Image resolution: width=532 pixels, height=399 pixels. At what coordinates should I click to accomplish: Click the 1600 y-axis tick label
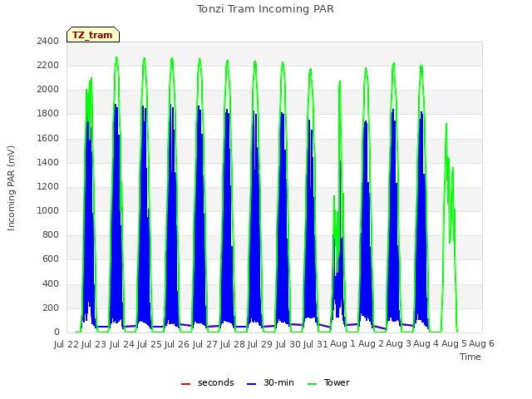click(x=48, y=138)
